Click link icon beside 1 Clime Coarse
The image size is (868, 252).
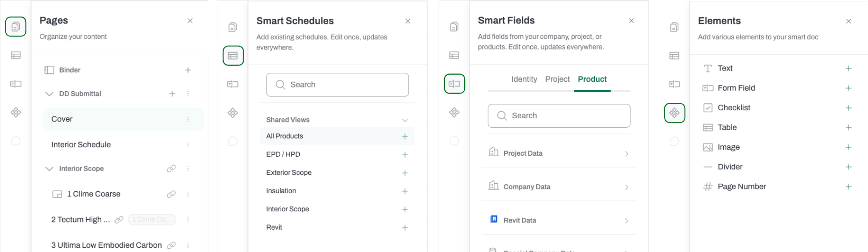click(x=171, y=194)
